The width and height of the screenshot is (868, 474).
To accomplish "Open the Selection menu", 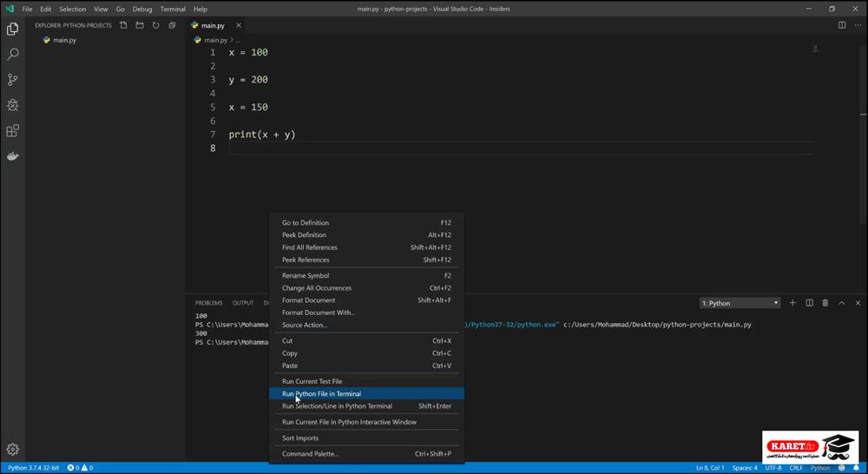I will tap(73, 9).
